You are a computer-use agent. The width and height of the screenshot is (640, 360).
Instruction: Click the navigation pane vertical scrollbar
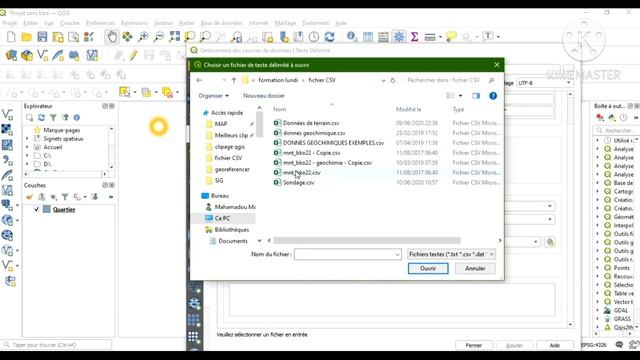click(x=259, y=124)
